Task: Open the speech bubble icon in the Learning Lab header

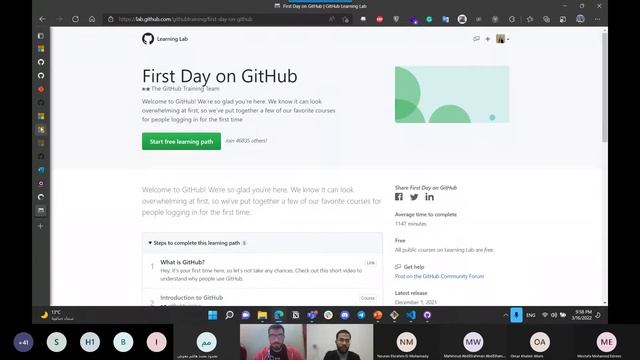Action: 476,39
